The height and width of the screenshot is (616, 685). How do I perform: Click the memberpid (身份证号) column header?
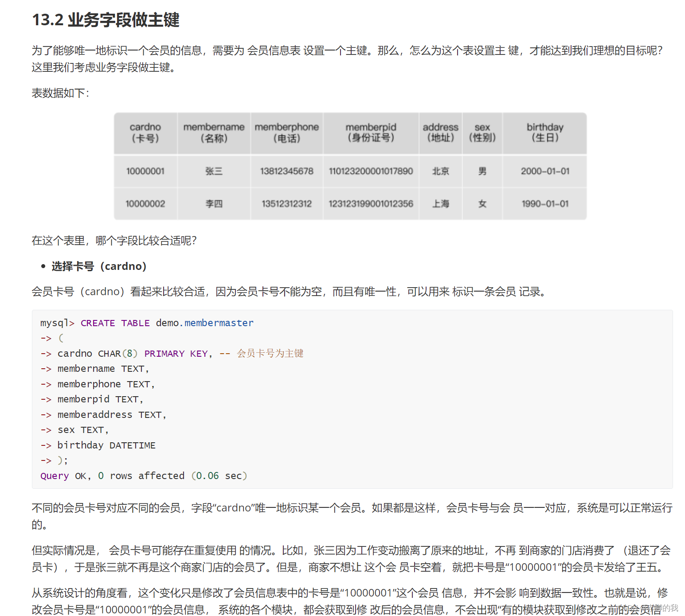[371, 133]
